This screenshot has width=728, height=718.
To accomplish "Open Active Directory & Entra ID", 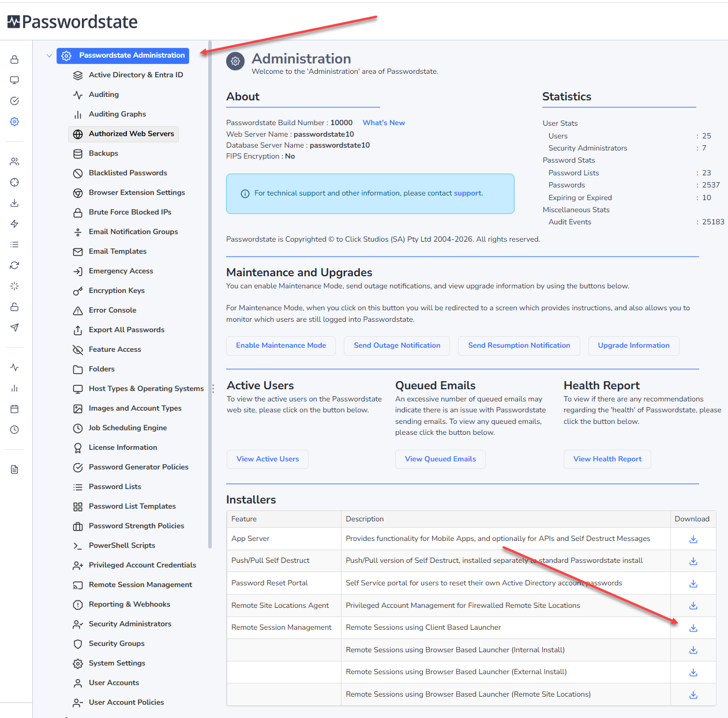I will [128, 75].
